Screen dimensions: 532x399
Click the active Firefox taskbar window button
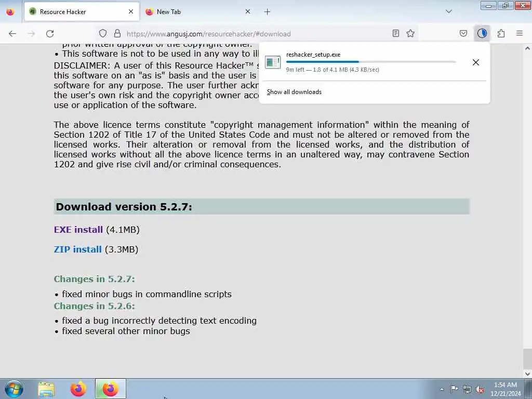pyautogui.click(x=111, y=389)
